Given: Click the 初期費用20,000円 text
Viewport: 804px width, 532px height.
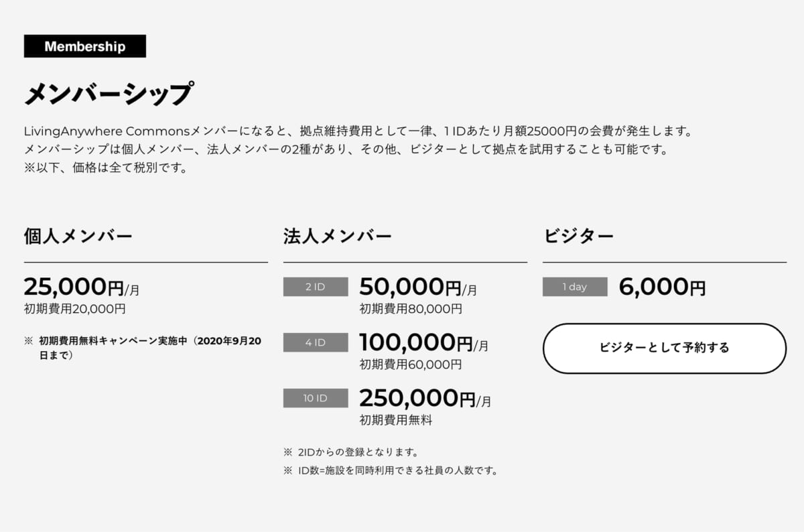Looking at the screenshot, I should pyautogui.click(x=74, y=309).
